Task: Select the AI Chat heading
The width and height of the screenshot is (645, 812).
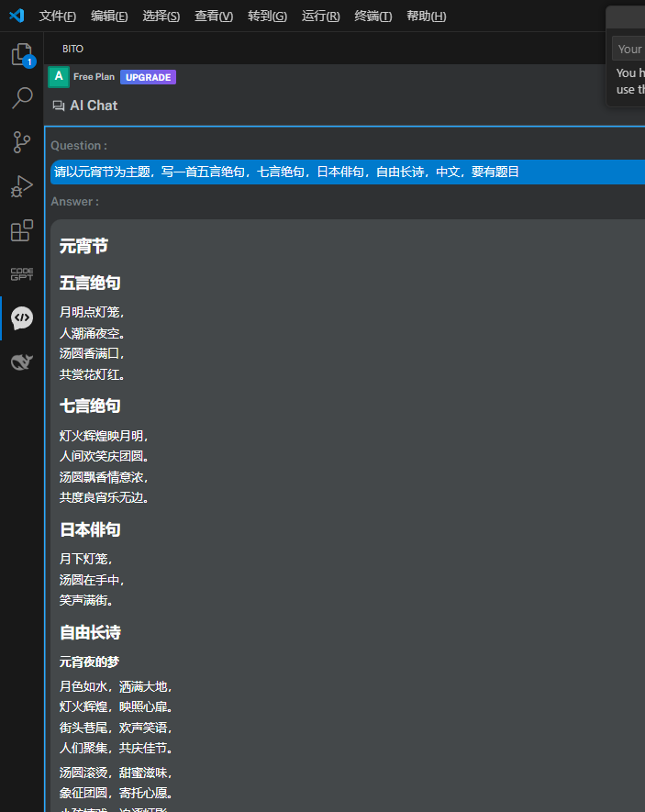Action: [x=94, y=106]
